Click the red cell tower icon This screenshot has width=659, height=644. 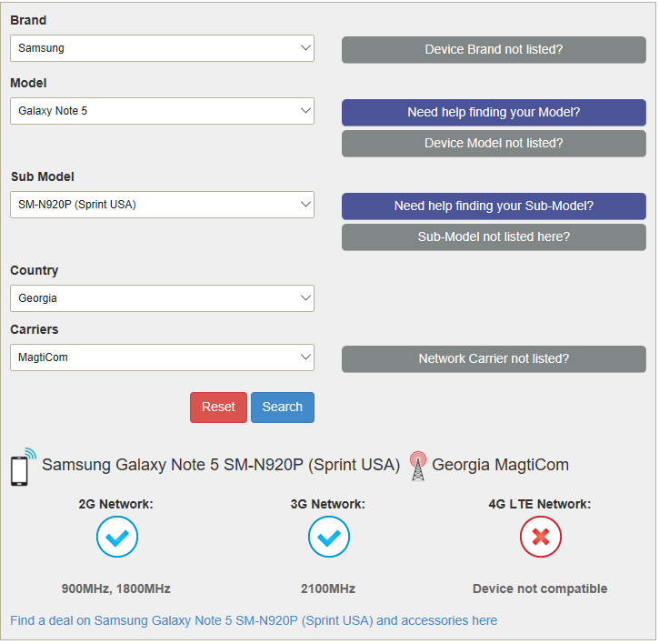[x=417, y=466]
